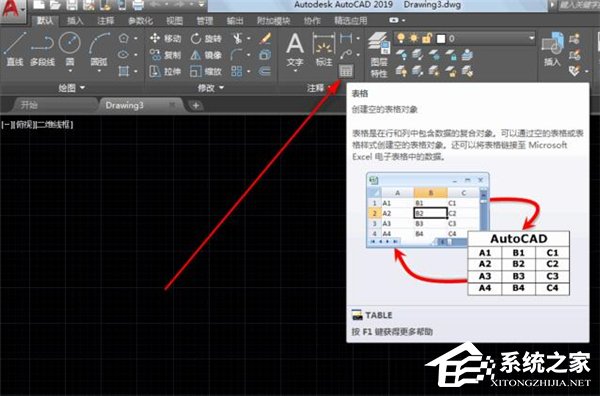
Task: Click the keyword search input field
Action: click(579, 5)
